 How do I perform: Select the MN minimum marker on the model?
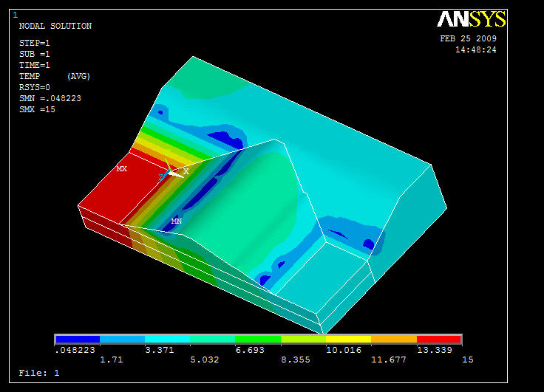point(177,221)
